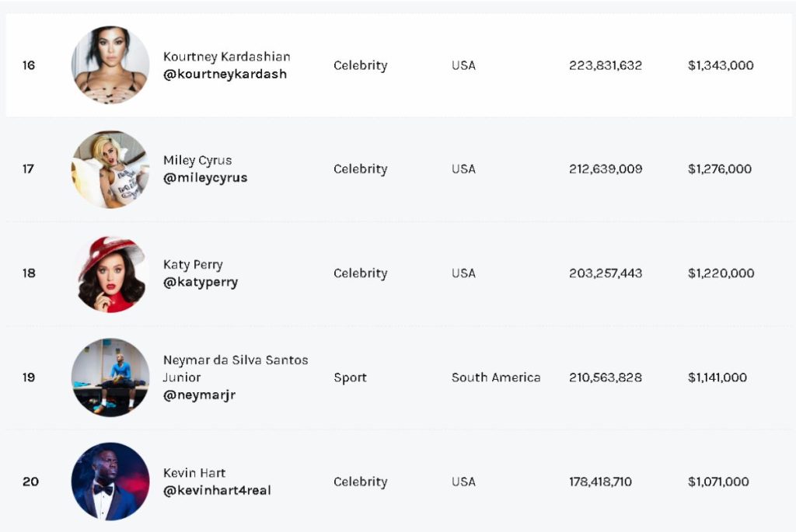Click the $1,276,000 value for Miley Cyrus

(x=719, y=169)
